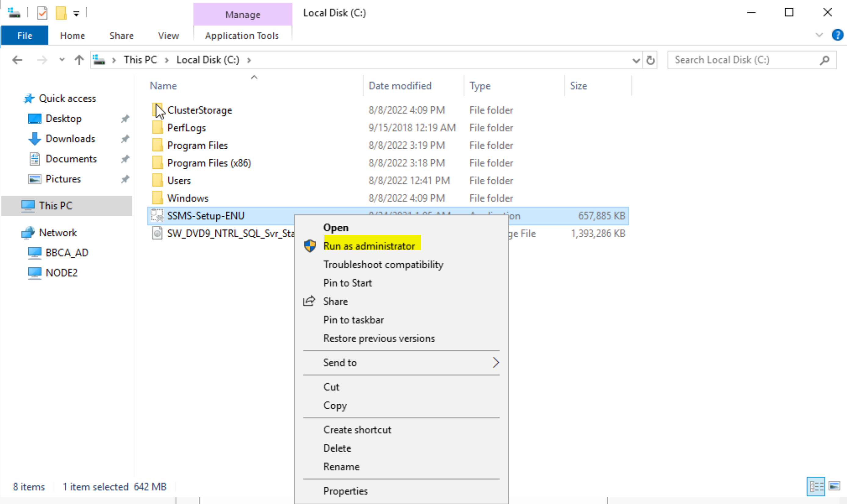Switch to the View ribbon tab
Viewport: 847px width, 504px height.
(168, 36)
